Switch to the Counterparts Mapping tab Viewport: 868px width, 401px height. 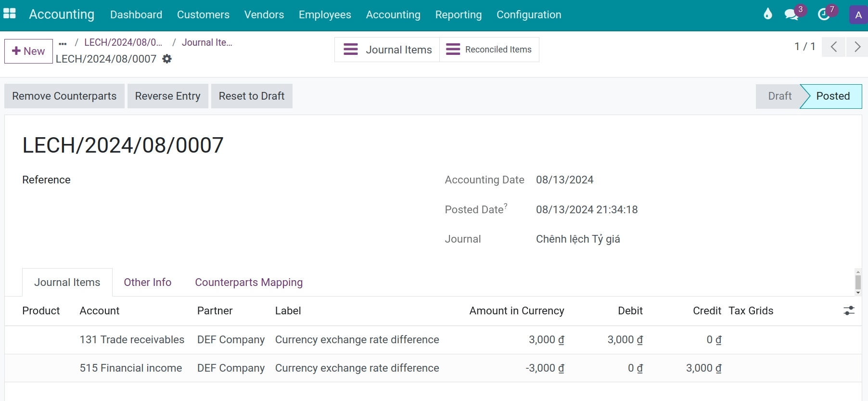[249, 283]
